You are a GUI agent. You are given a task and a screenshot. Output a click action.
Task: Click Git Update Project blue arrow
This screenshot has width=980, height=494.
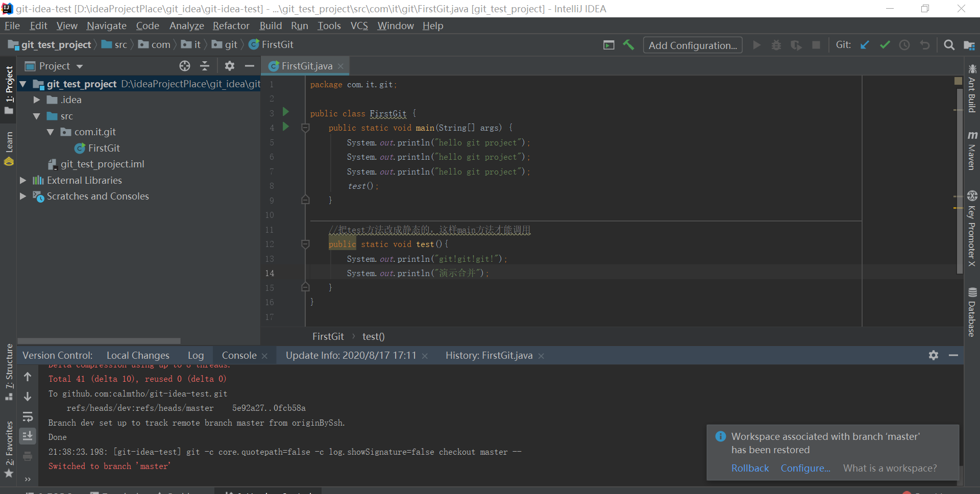tap(865, 45)
